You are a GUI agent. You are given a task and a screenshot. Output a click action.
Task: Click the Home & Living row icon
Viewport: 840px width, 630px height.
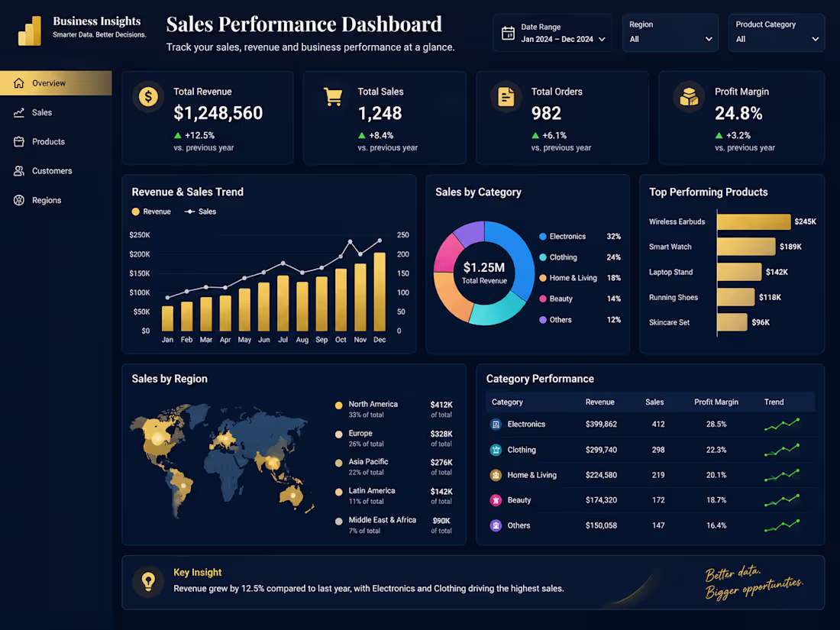point(496,475)
